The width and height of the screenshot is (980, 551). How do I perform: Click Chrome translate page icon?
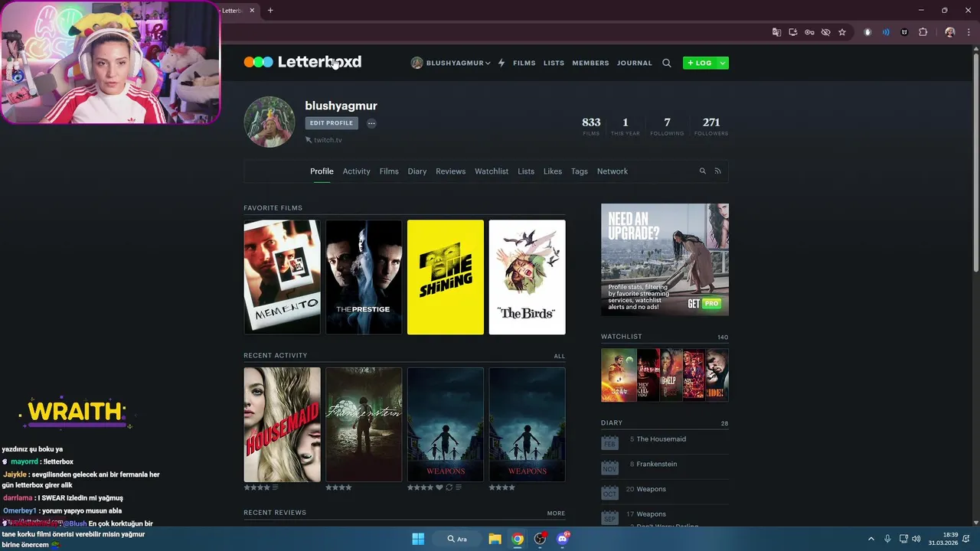coord(776,32)
